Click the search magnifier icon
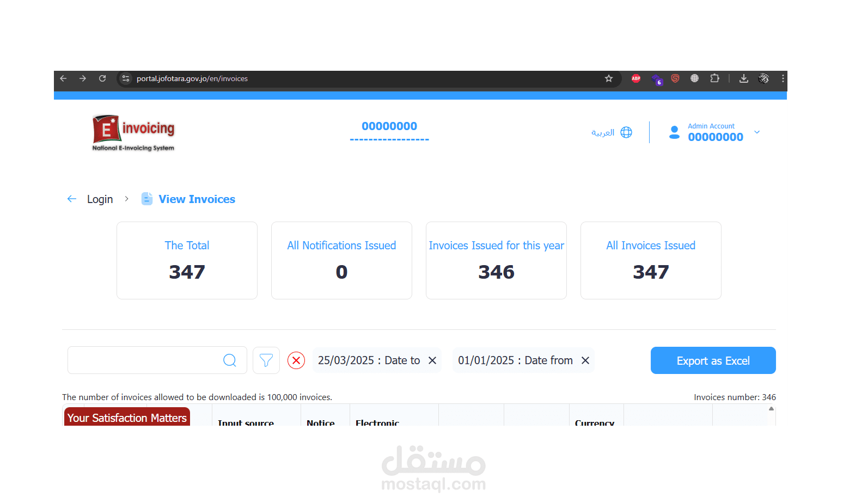The height and width of the screenshot is (503, 868). point(230,360)
